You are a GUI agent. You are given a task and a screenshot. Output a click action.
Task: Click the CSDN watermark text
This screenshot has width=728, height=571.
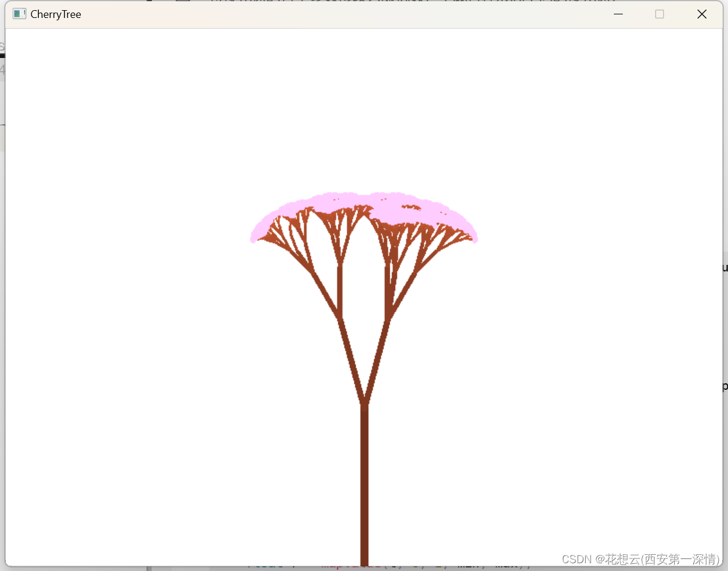tap(641, 559)
